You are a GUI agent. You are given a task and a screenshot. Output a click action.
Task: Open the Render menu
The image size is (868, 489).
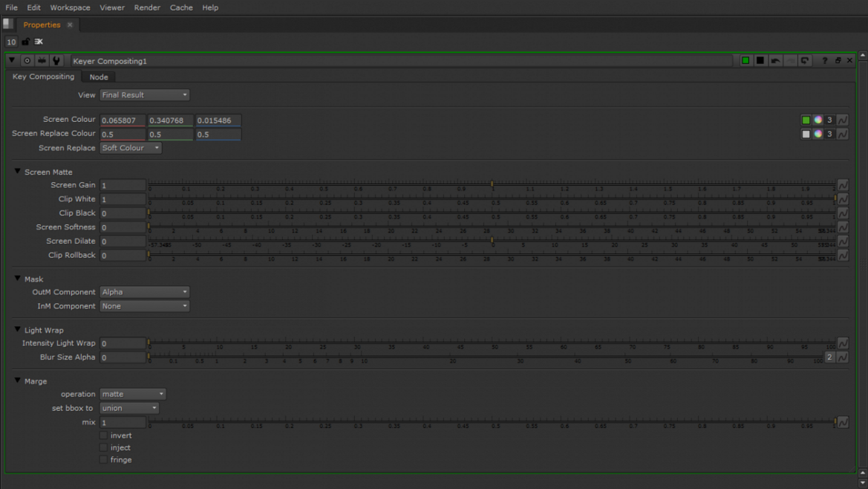(x=146, y=7)
